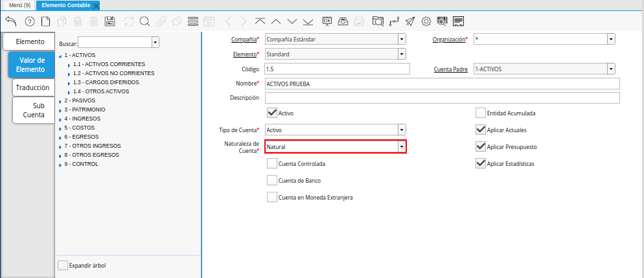Enable Entidad Acumulada checkbox

481,113
